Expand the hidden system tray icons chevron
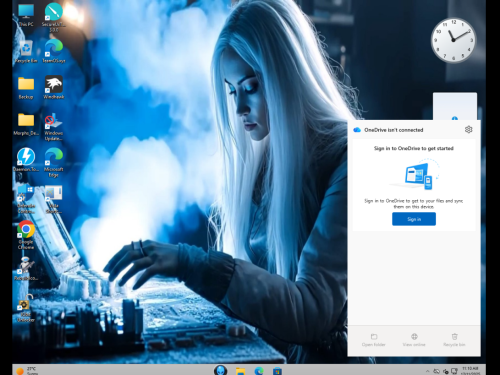The height and width of the screenshot is (375, 500). click(427, 371)
